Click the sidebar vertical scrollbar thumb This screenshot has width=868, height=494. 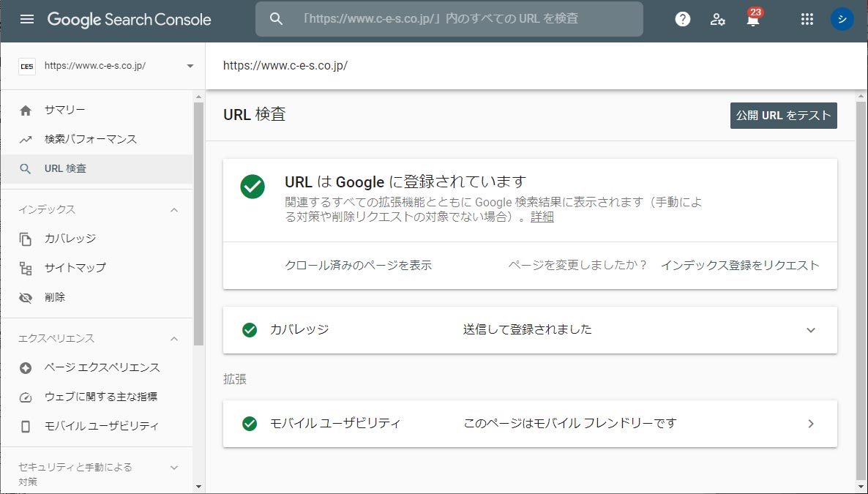[199, 224]
